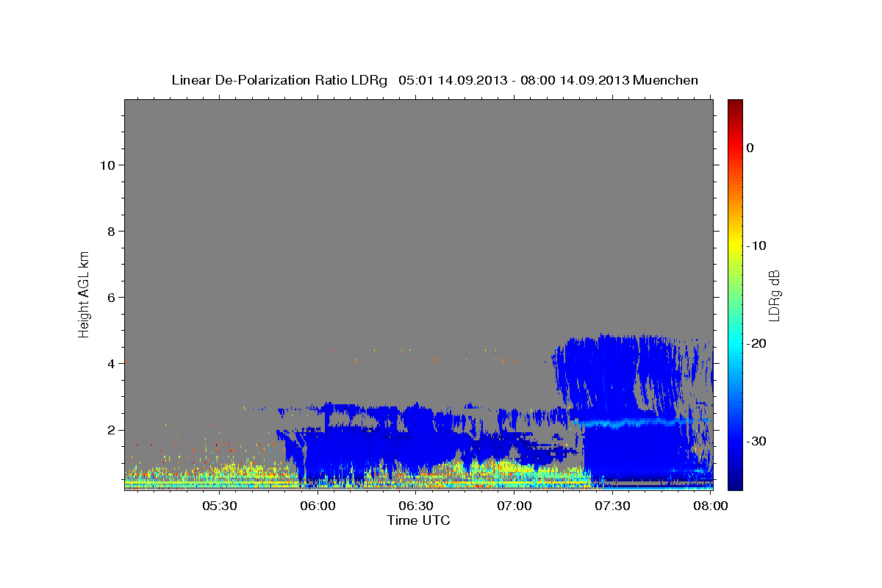882x588 pixels.
Task: Click the 06:00 time tick label
Action: (x=318, y=506)
